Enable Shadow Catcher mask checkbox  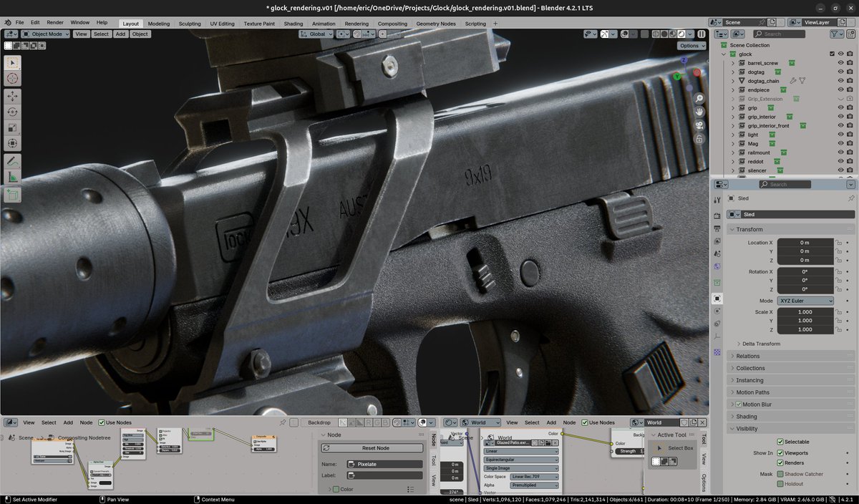point(780,474)
